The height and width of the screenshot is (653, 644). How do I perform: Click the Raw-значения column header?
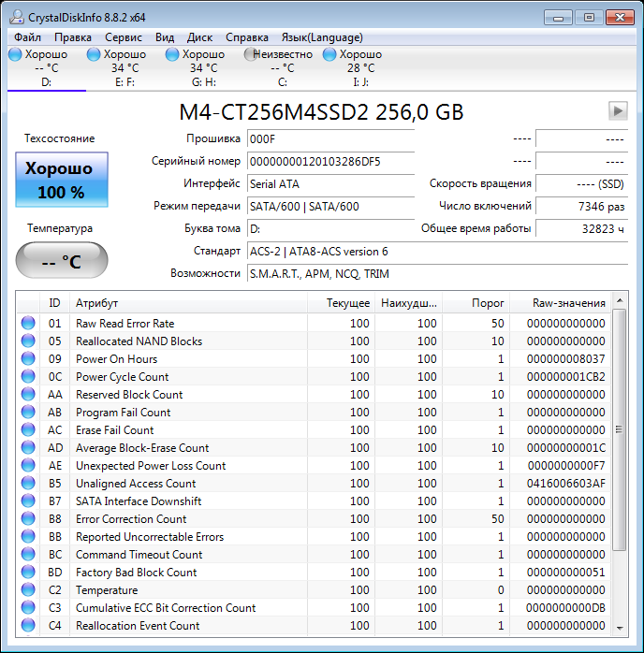[561, 303]
